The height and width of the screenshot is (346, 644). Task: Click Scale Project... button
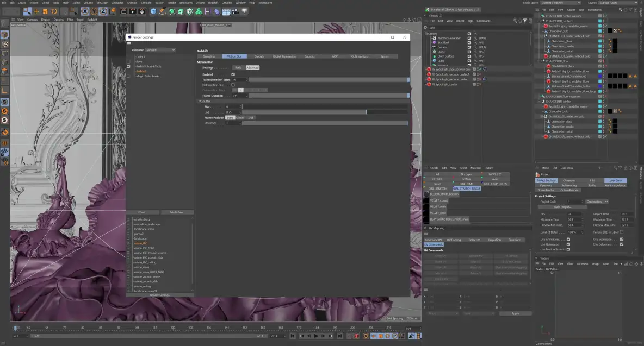(x=562, y=207)
